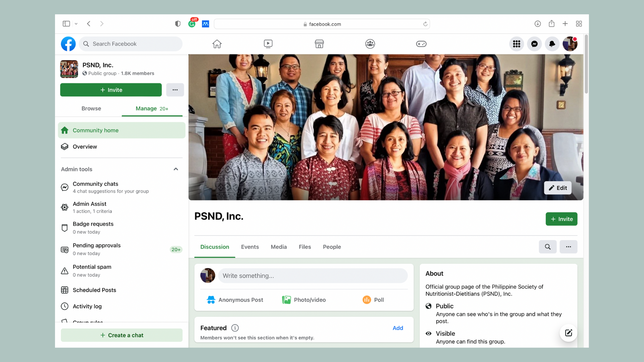The width and height of the screenshot is (644, 362).
Task: Open the Facebook menu grid icon
Action: pyautogui.click(x=517, y=44)
